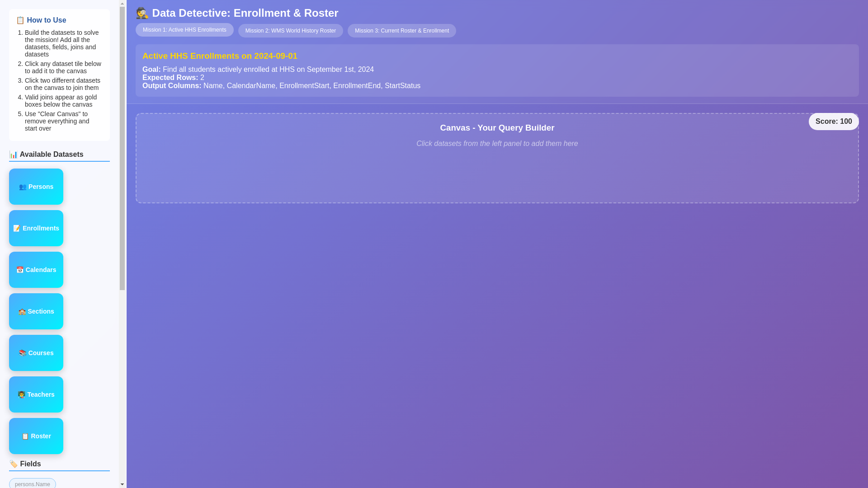The width and height of the screenshot is (868, 488).
Task: Select the Sections dataset tile
Action: [36, 311]
